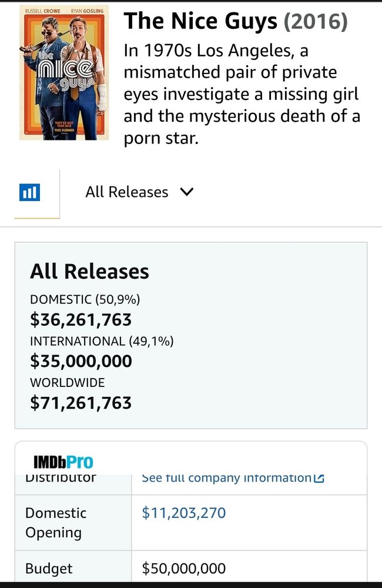The height and width of the screenshot is (588, 382).
Task: Click external link icon after company information
Action: (319, 479)
